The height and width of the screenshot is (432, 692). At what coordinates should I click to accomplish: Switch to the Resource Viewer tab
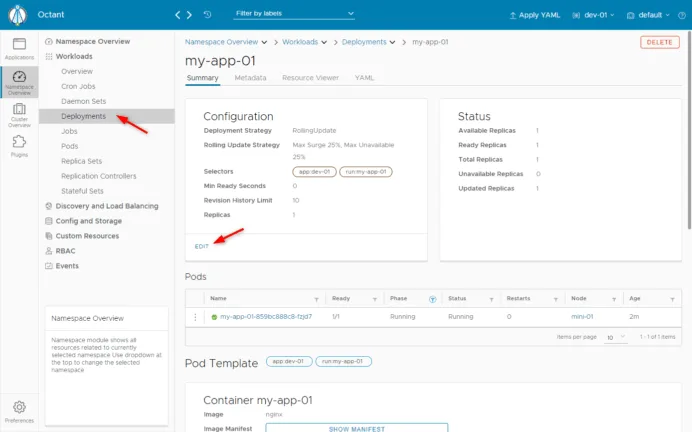click(310, 78)
